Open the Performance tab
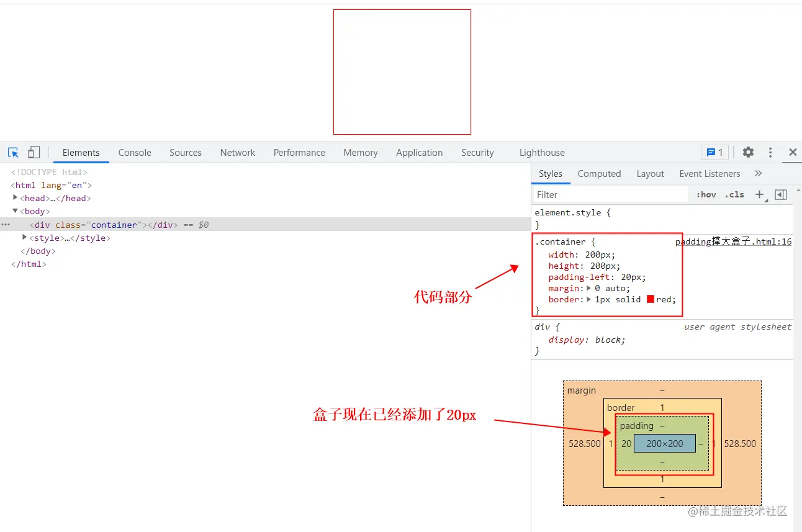 (x=299, y=153)
